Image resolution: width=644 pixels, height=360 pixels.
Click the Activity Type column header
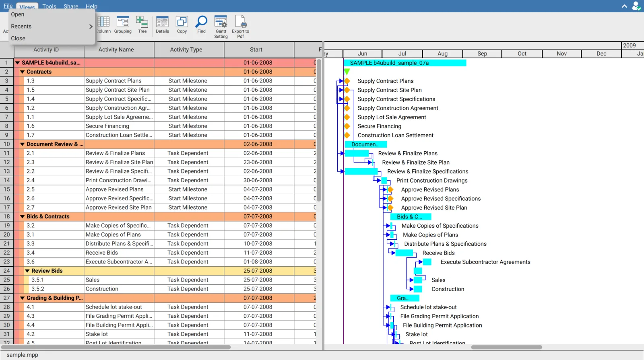click(189, 50)
